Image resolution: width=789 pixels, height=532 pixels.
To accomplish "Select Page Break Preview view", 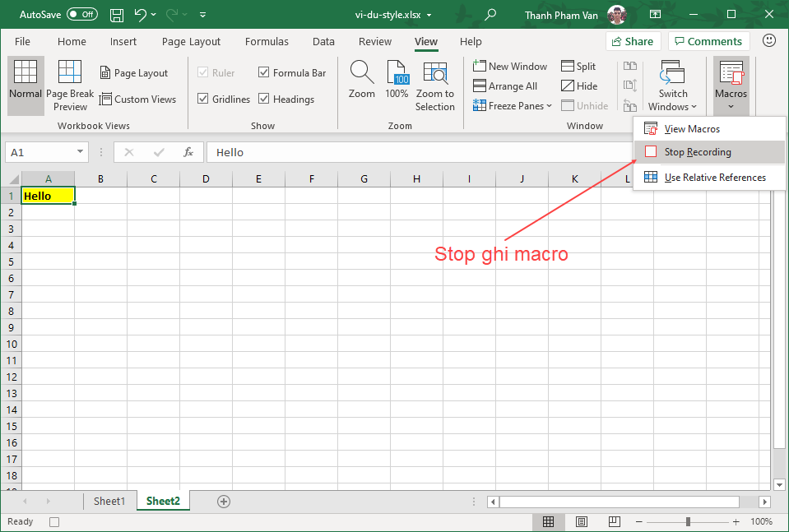I will click(70, 86).
